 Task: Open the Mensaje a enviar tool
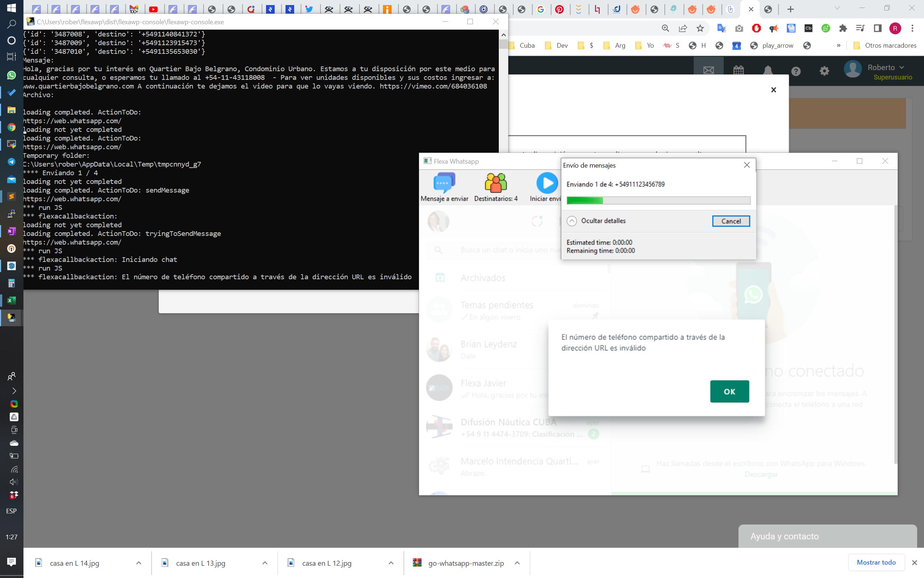coord(444,187)
